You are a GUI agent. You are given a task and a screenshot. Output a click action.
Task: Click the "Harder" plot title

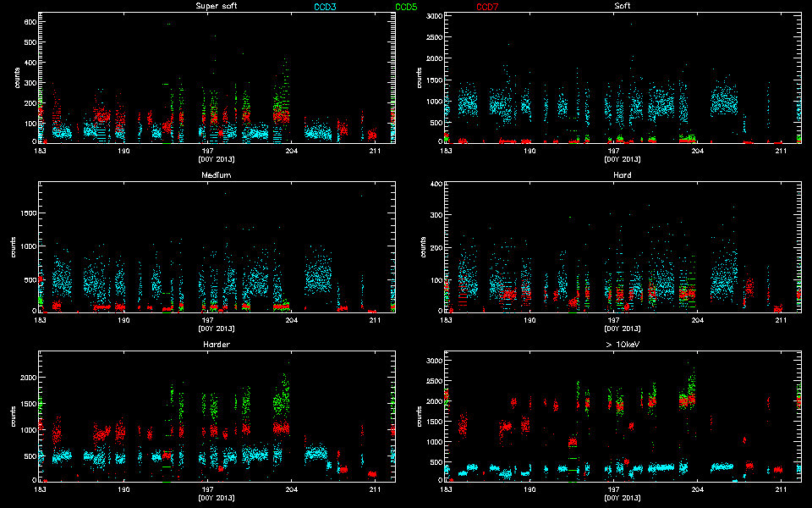[x=216, y=345]
